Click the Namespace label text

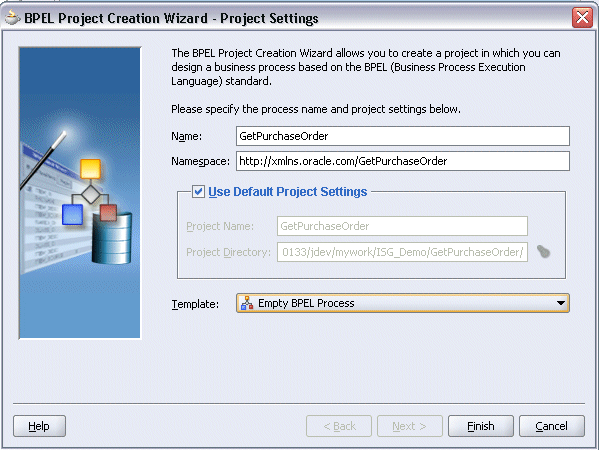pyautogui.click(x=200, y=161)
